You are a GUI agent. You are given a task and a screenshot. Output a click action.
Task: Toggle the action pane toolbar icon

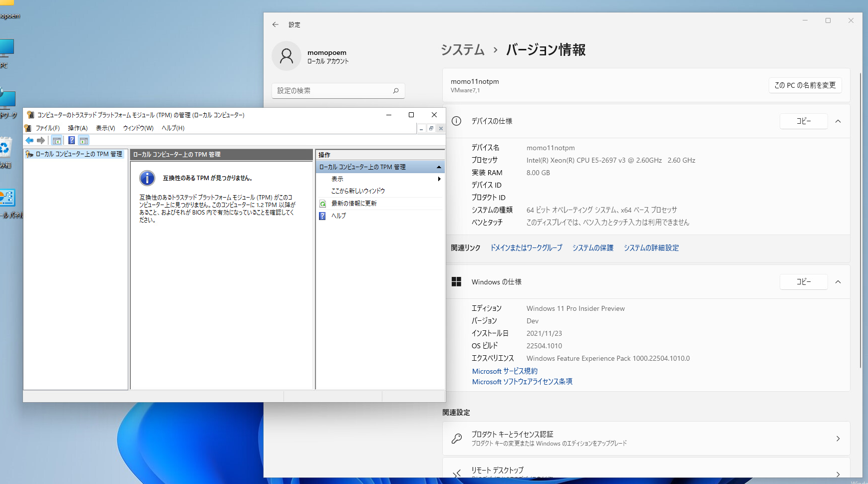(84, 141)
